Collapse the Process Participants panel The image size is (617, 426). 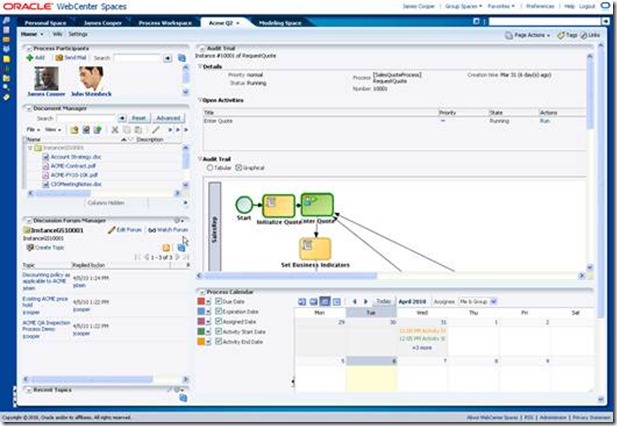(28, 49)
